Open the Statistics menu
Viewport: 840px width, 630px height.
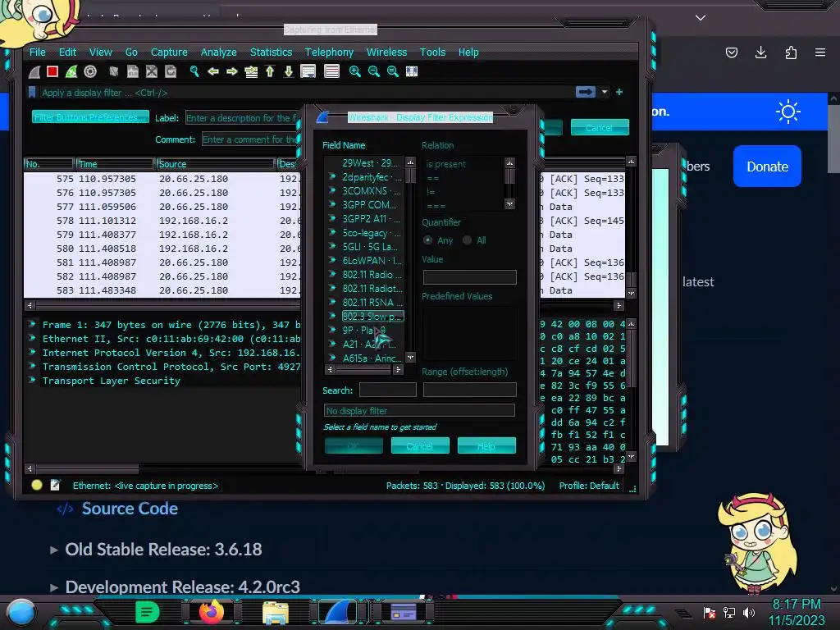coord(271,52)
